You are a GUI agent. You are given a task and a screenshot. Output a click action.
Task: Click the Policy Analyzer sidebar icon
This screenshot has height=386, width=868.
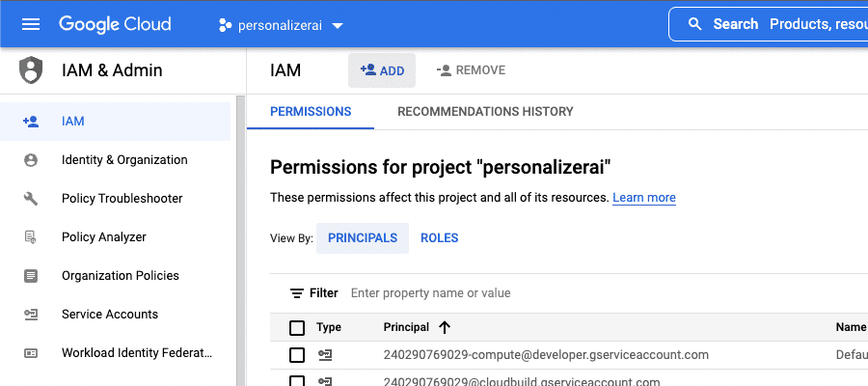31,237
